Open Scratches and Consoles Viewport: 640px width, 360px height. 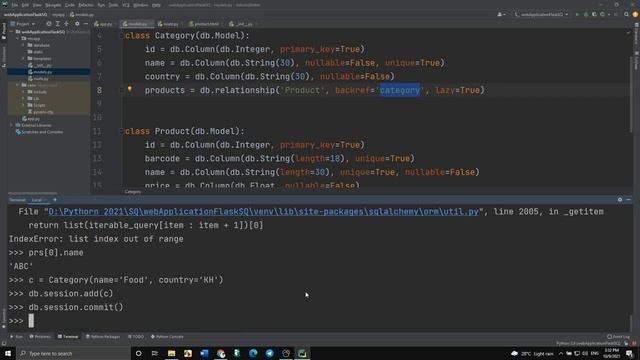39,132
